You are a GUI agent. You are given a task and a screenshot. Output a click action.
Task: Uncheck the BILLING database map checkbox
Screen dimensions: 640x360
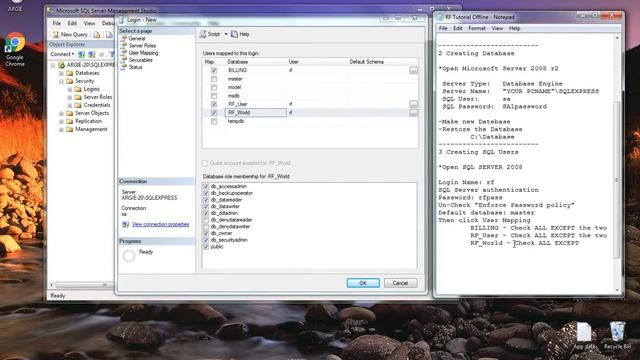click(214, 70)
